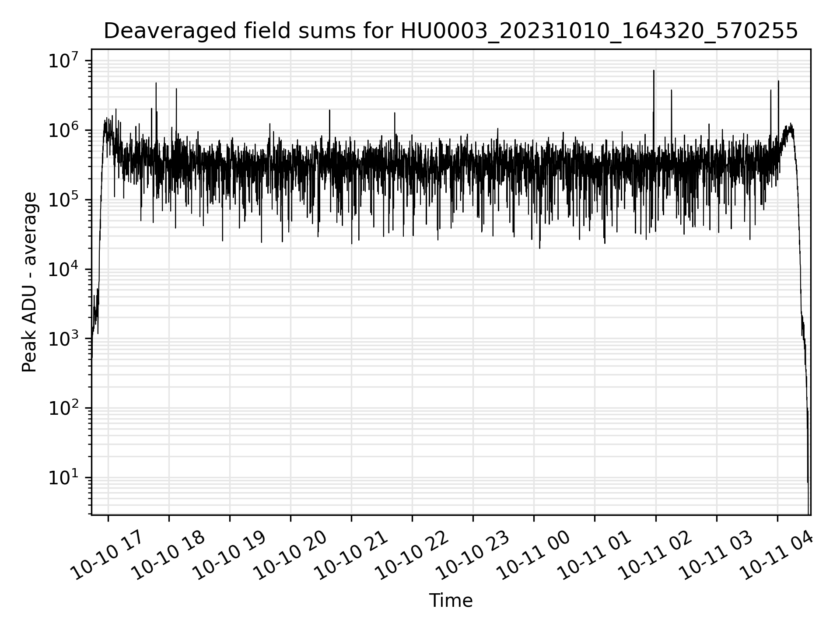Click the y tick label 10^2

[x=64, y=408]
